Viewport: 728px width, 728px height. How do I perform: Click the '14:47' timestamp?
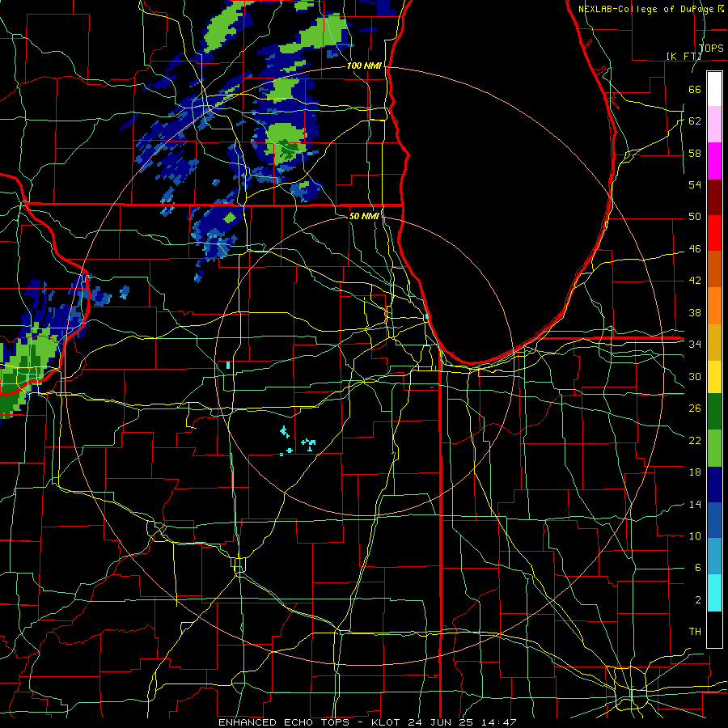pyautogui.click(x=499, y=722)
